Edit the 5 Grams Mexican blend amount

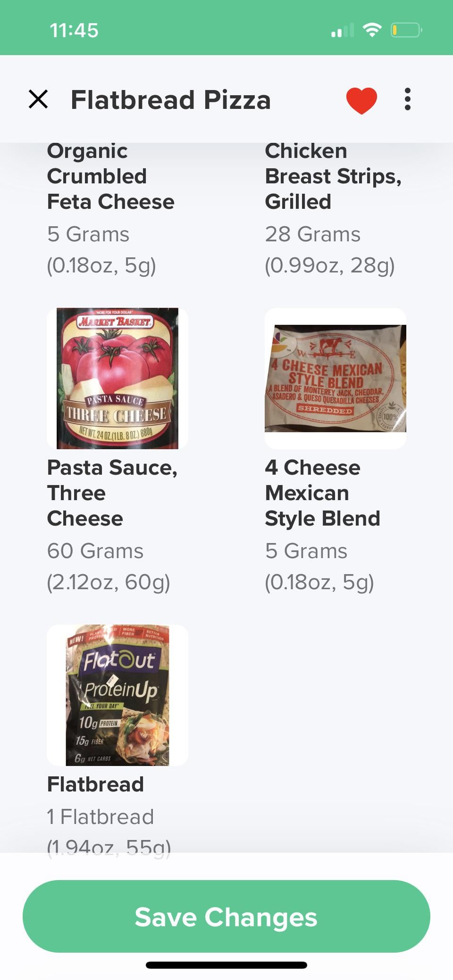[x=306, y=551]
